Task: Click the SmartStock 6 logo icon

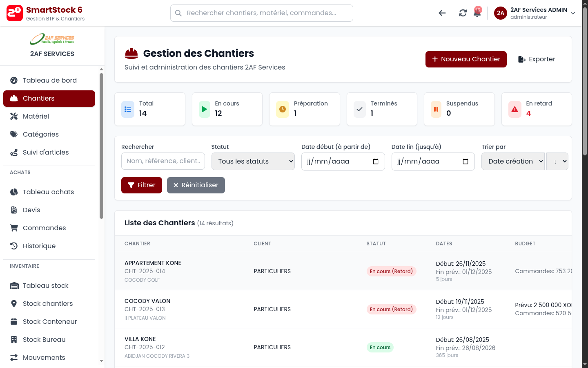Action: click(x=15, y=13)
